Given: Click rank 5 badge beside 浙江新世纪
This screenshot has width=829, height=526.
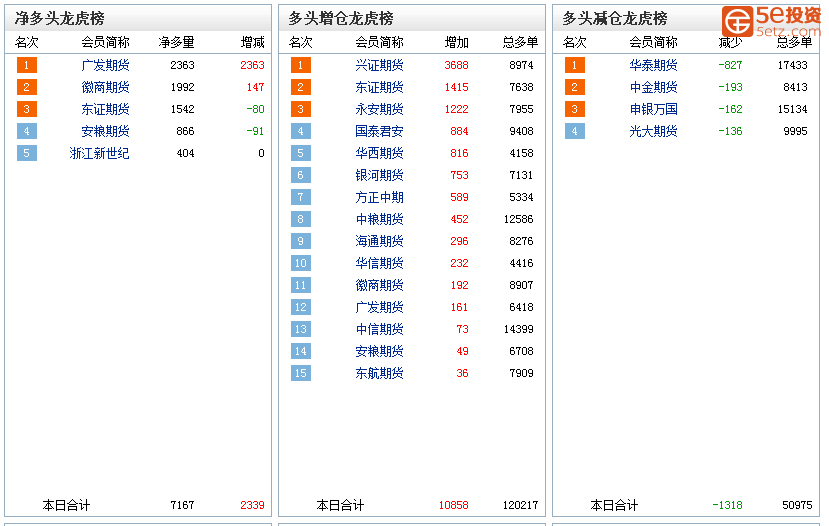Looking at the screenshot, I should (26, 153).
